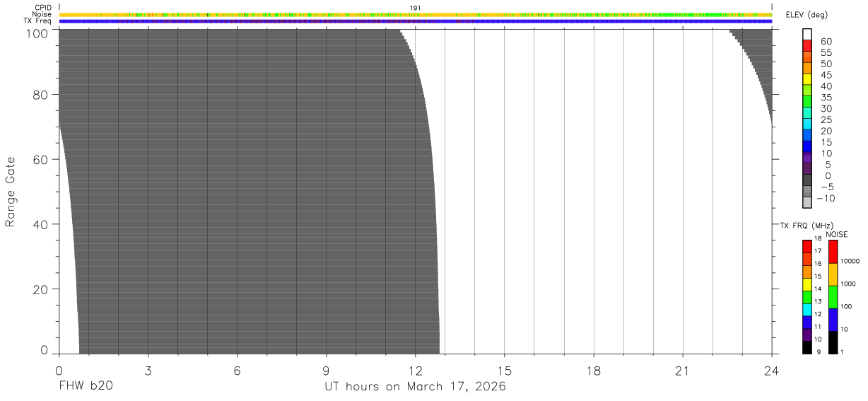The width and height of the screenshot is (868, 401).
Task: Click the light gray bottom segment of ELEV colorbar
Action: click(807, 202)
